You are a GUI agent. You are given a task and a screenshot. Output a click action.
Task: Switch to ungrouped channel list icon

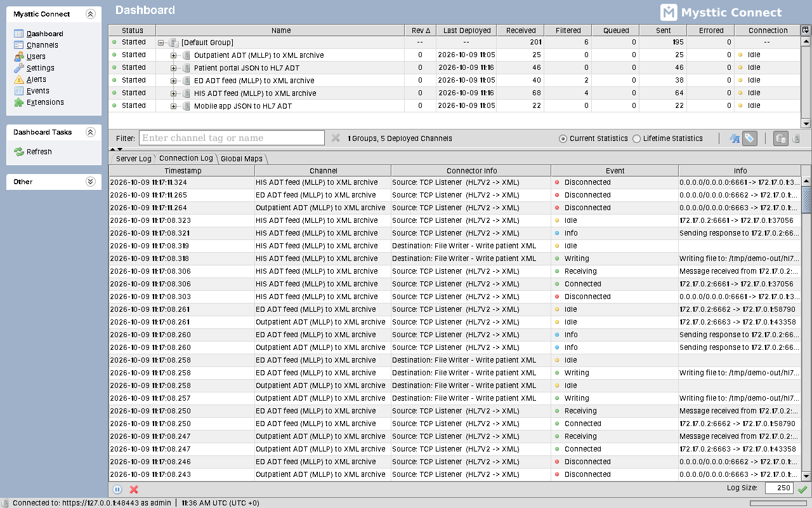796,138
